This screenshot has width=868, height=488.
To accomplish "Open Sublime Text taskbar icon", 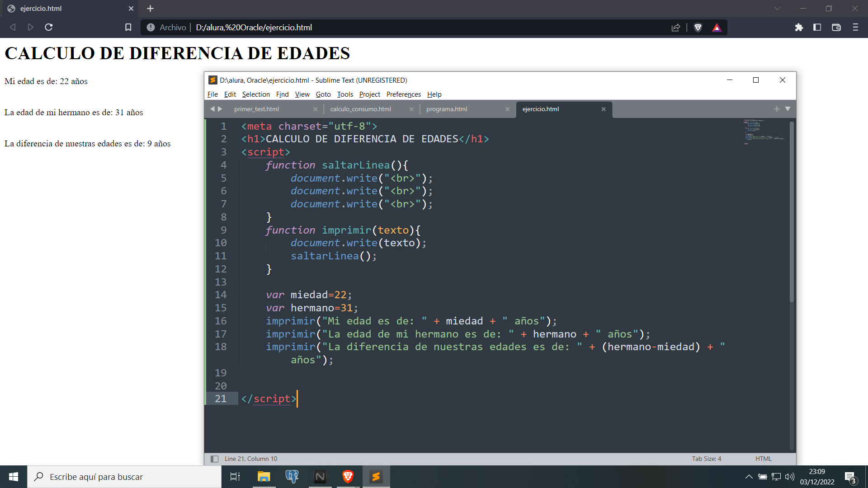I will [x=376, y=477].
